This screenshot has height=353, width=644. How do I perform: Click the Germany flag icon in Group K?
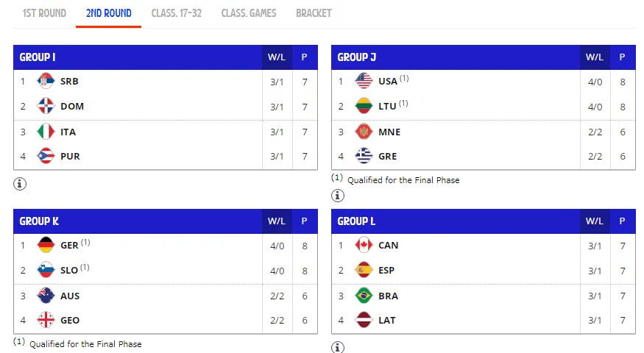[46, 245]
